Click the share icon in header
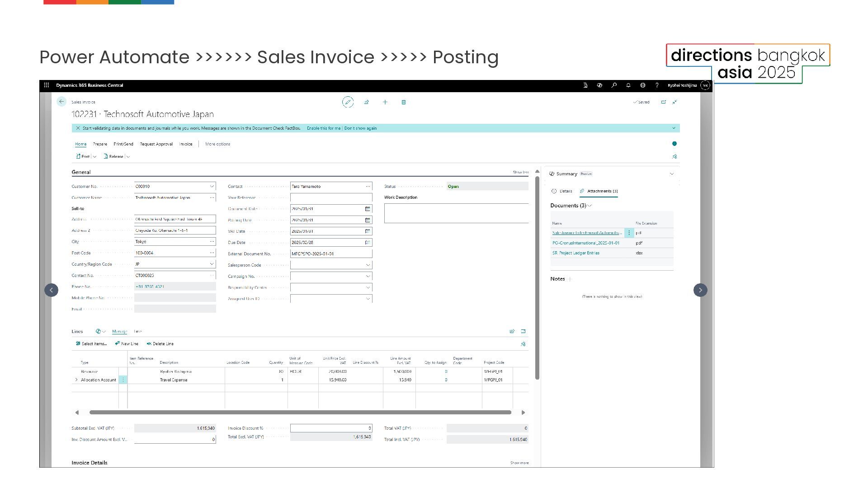The image size is (868, 488). 367,102
